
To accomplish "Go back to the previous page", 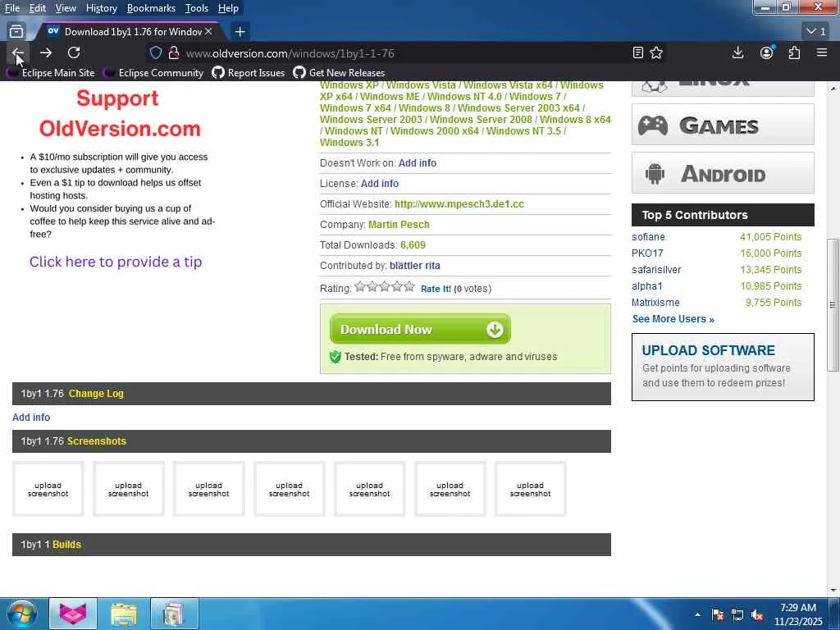I will [x=18, y=52].
